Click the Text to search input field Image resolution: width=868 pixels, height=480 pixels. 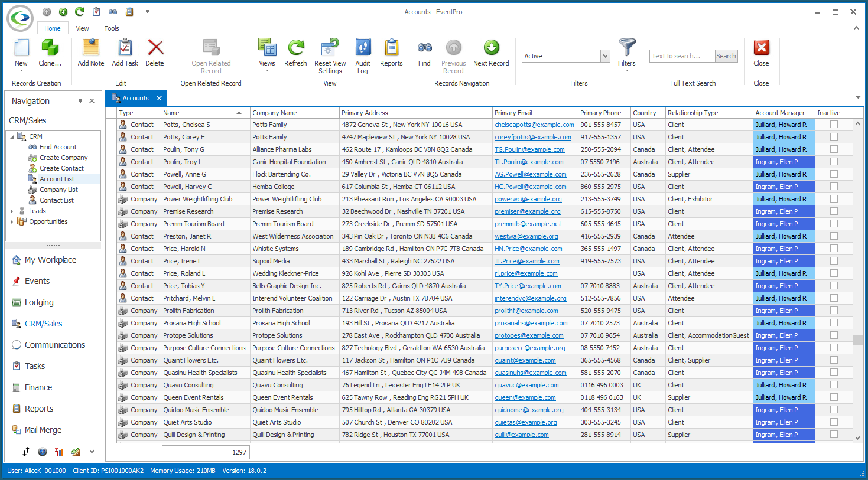click(682, 56)
